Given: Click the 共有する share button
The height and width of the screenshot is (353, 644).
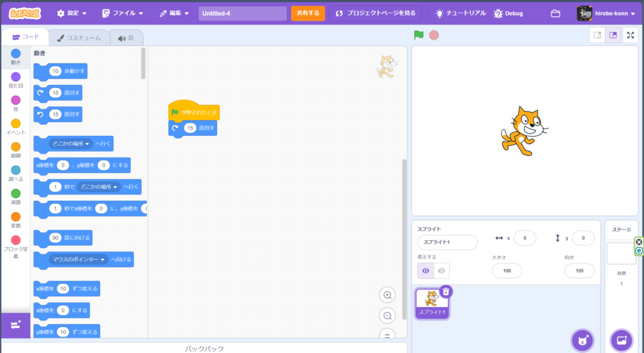Looking at the screenshot, I should tap(308, 13).
